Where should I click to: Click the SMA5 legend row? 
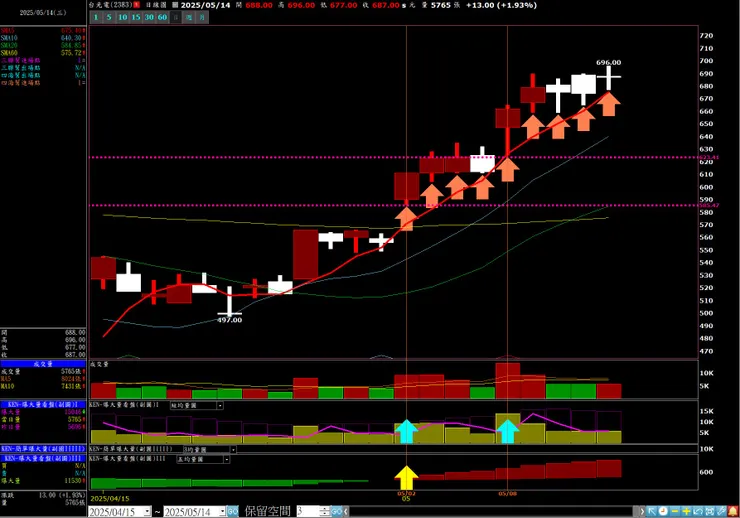(x=43, y=31)
